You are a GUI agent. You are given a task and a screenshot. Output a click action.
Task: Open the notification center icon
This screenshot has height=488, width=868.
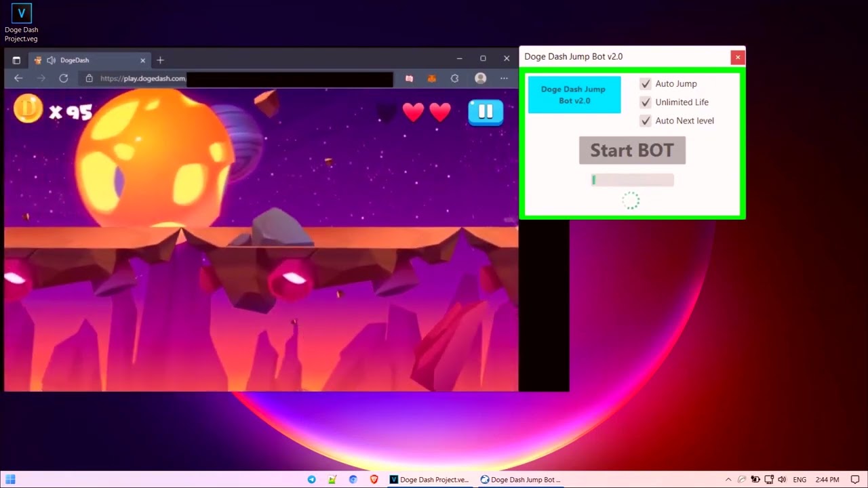point(854,479)
